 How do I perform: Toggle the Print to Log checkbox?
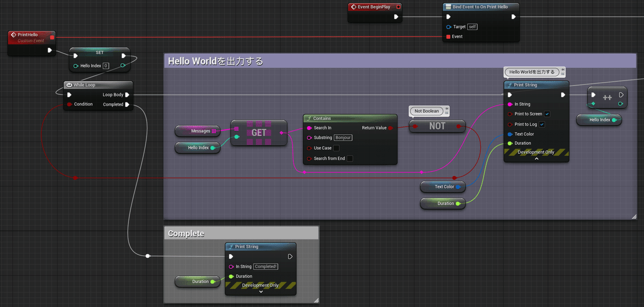542,125
